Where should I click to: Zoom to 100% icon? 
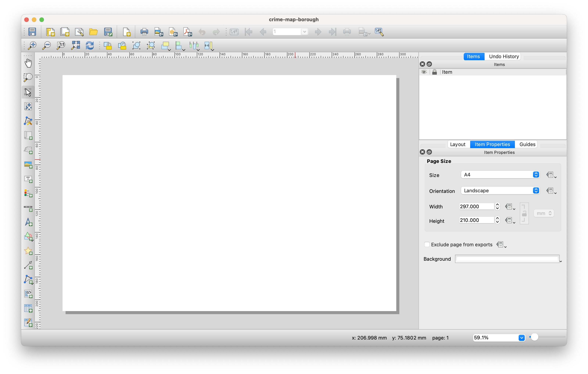[61, 45]
